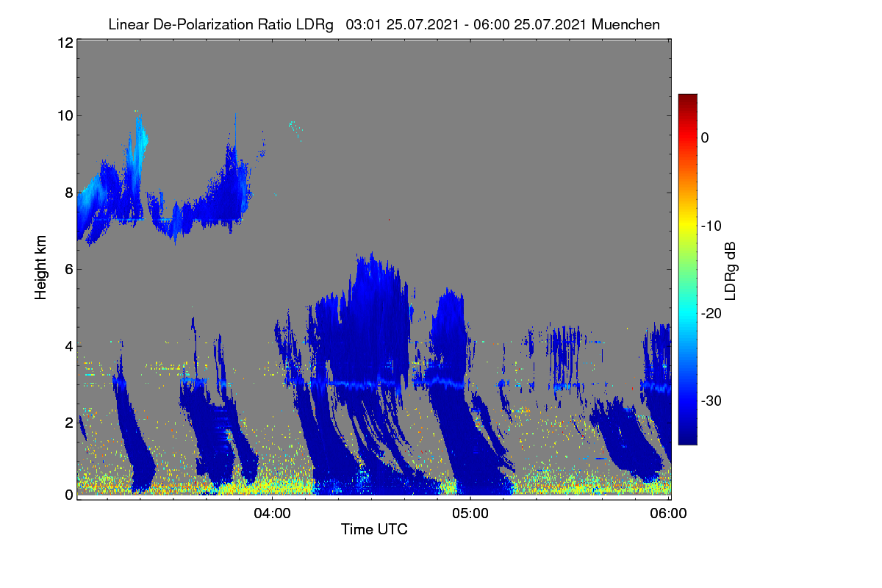Click the '4' height tick label
Screen dimensions: 882x588
click(x=68, y=345)
